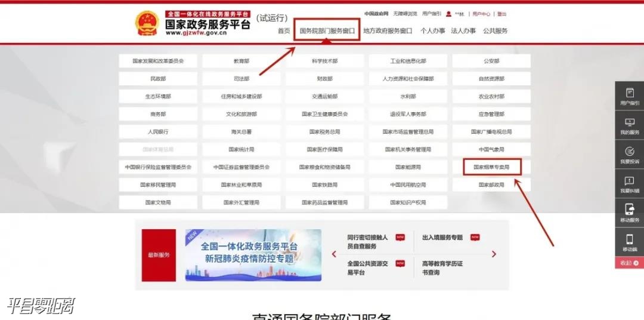Click the national emblem logo
Viewport: 644px width, 320px height.
(147, 23)
